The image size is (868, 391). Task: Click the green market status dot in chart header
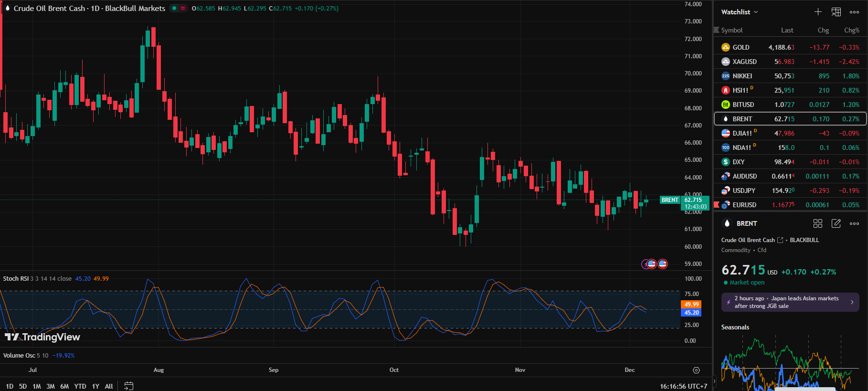174,8
